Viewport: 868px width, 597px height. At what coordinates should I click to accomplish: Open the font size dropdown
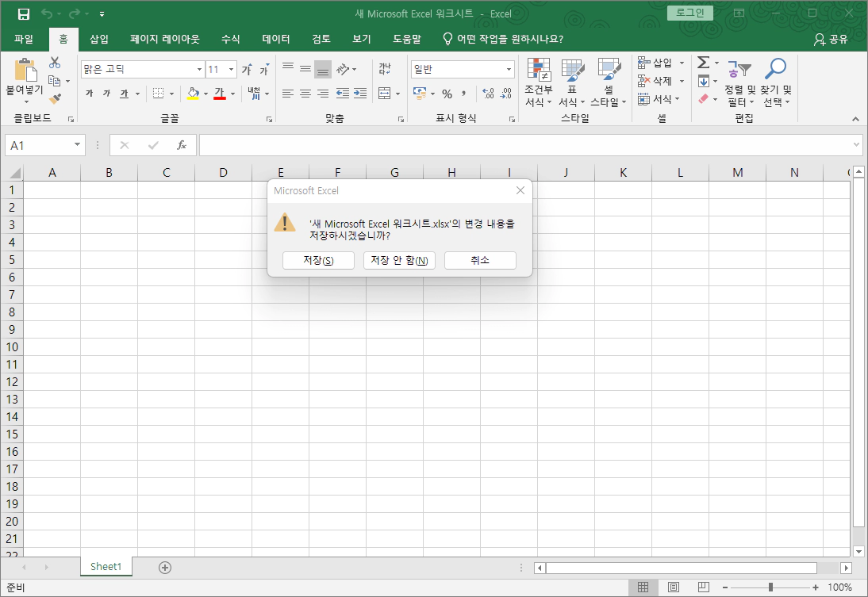point(232,70)
